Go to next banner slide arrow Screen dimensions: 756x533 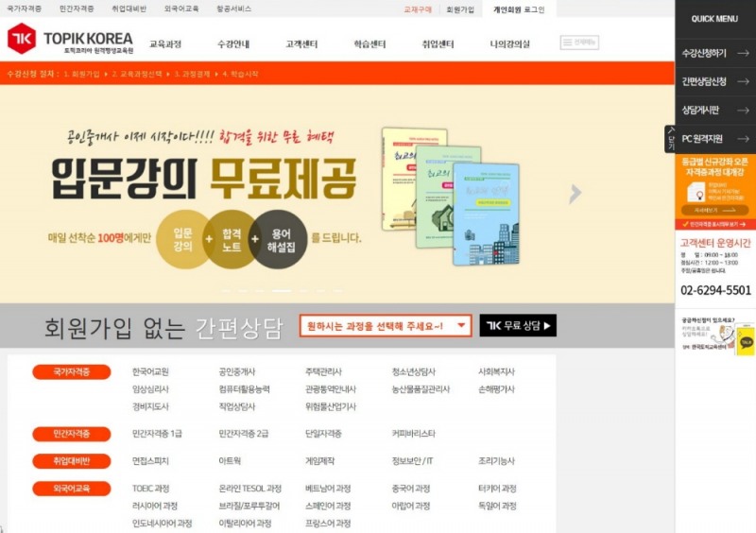tap(575, 194)
